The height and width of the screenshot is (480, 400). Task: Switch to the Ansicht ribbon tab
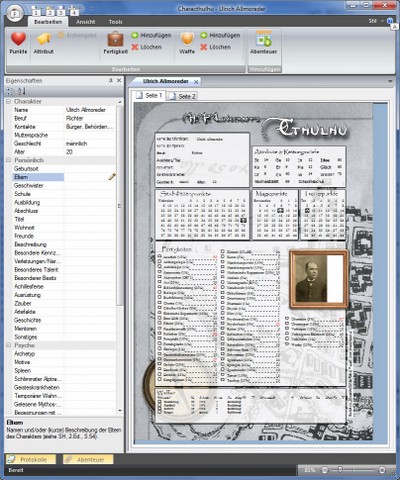(85, 22)
